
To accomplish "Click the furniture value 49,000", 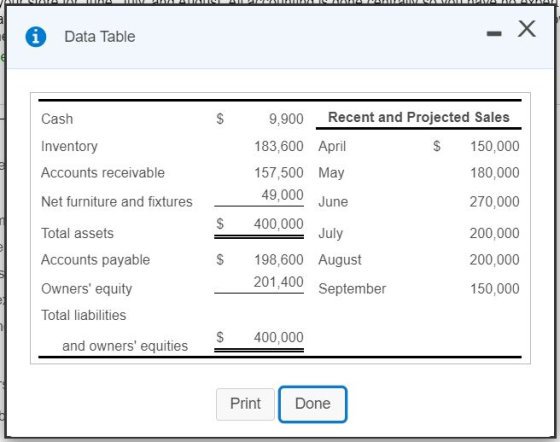I will (x=282, y=195).
